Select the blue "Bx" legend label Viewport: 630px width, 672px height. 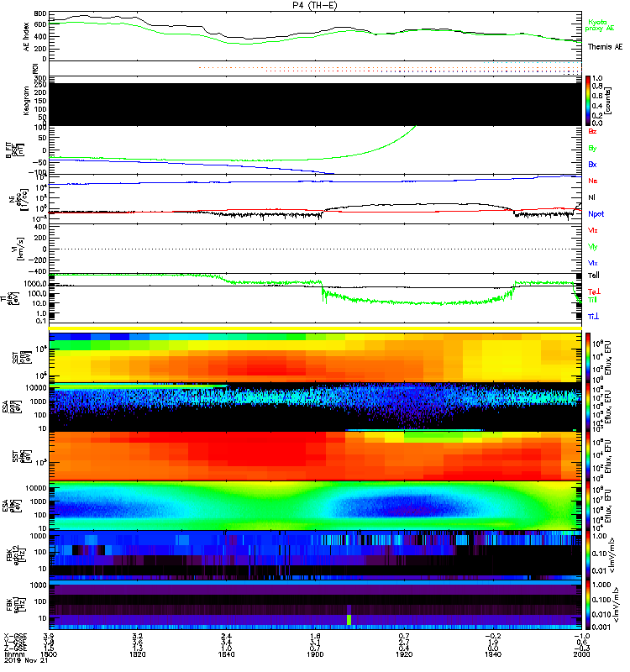tap(592, 165)
